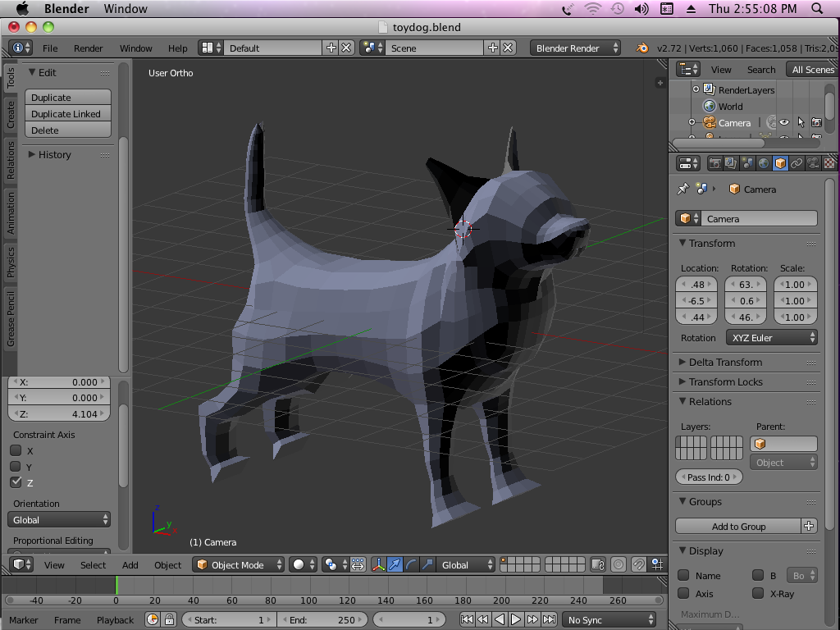
Task: Switch to the Physics sidebar tab
Action: tap(11, 262)
